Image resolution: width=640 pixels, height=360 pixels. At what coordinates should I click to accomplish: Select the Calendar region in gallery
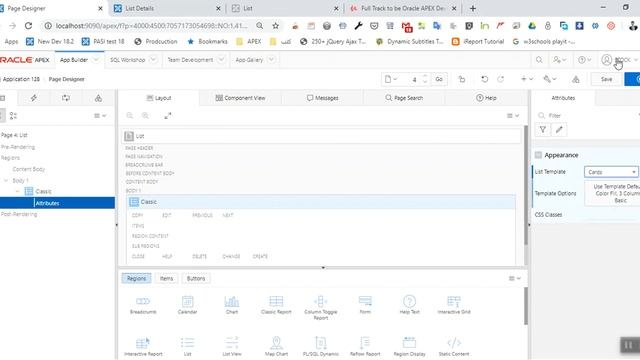pos(187,305)
